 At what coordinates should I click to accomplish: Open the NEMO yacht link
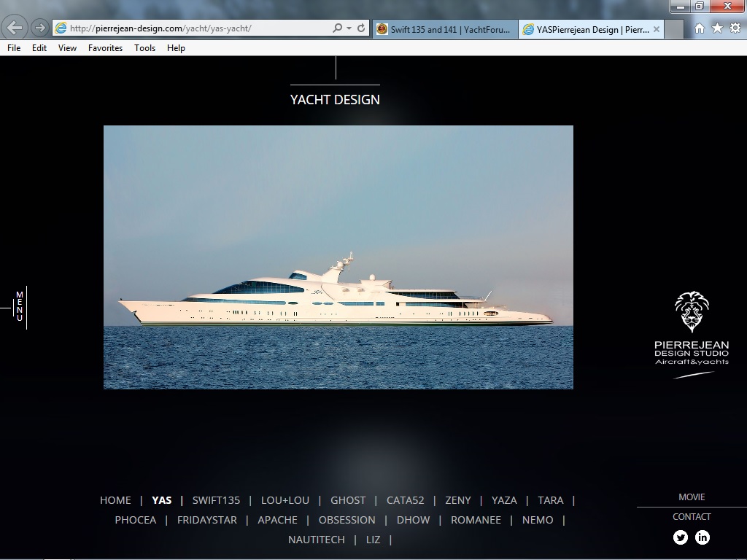(x=538, y=520)
